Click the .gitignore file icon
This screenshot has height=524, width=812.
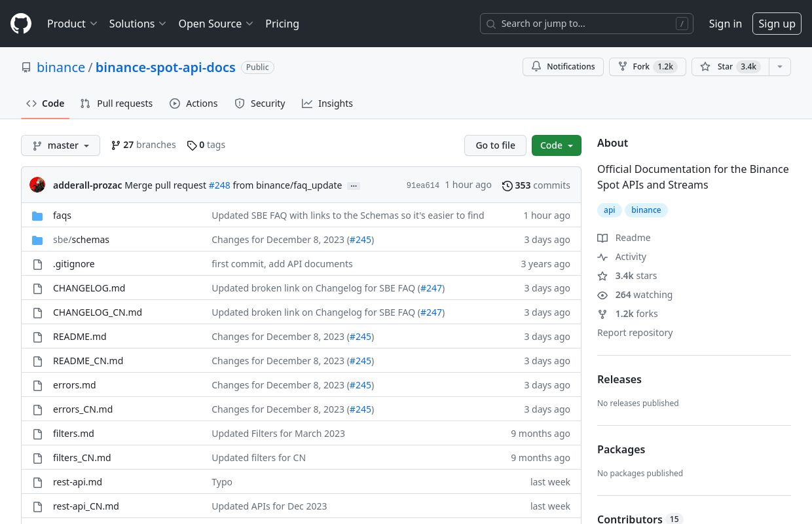tap(37, 264)
